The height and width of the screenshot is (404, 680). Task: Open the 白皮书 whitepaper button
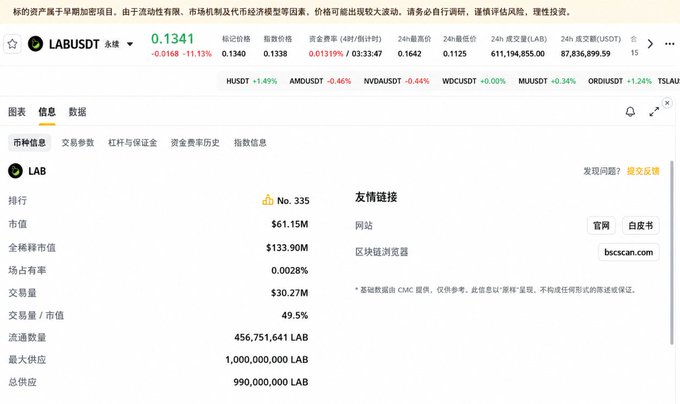(641, 225)
